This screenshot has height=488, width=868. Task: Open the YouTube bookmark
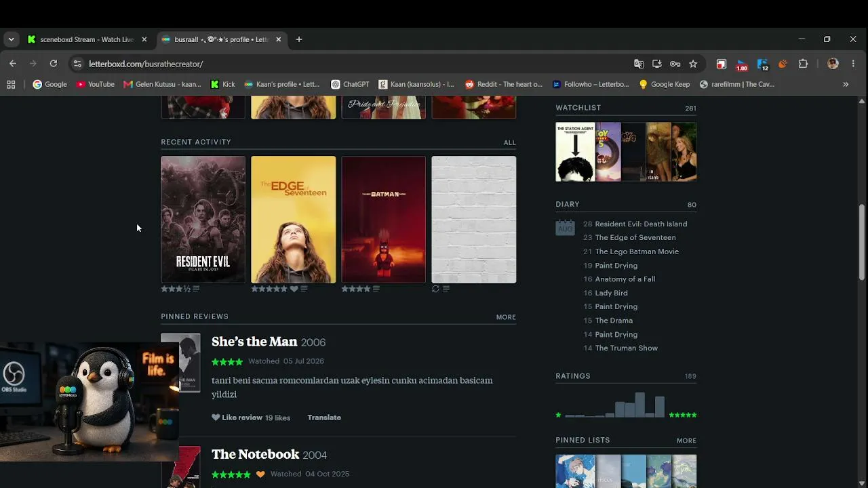pyautogui.click(x=95, y=85)
